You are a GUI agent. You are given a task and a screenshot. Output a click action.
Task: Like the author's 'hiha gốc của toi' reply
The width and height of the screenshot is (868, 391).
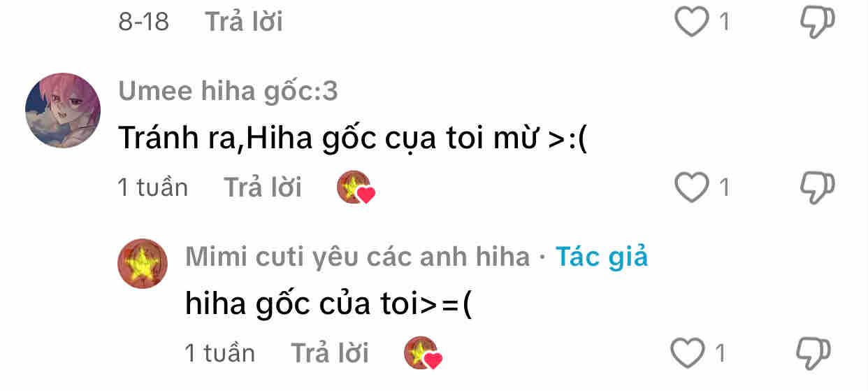click(x=688, y=353)
